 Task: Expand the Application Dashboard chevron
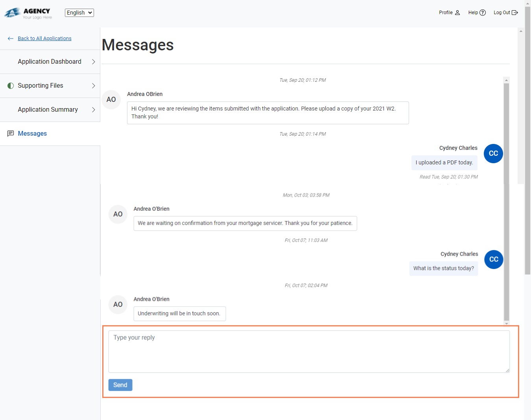click(x=93, y=62)
